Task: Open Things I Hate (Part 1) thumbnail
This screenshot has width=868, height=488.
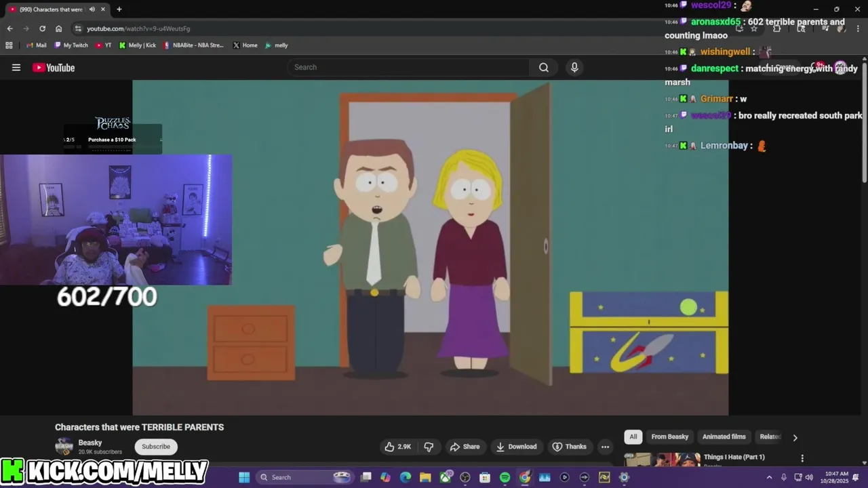Action: click(662, 460)
